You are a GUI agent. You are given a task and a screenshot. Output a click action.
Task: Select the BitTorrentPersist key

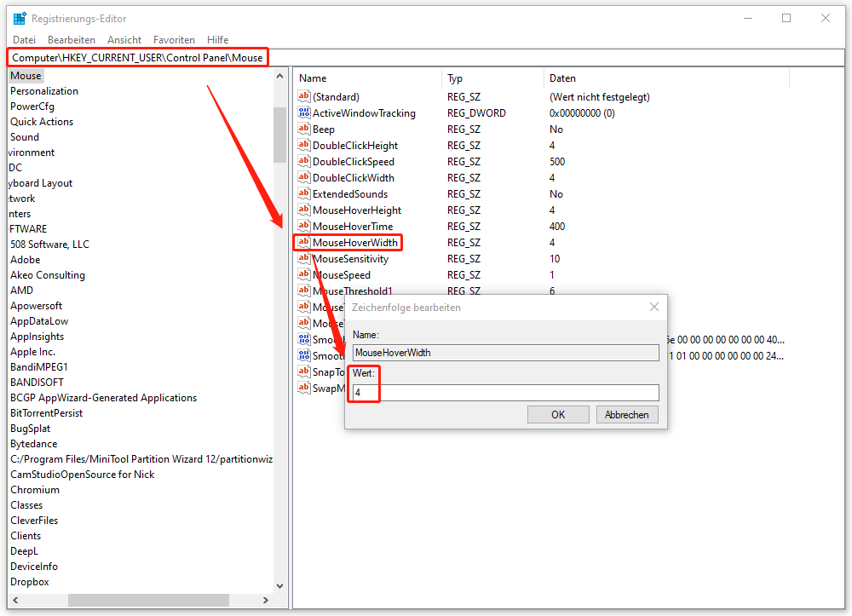46,413
